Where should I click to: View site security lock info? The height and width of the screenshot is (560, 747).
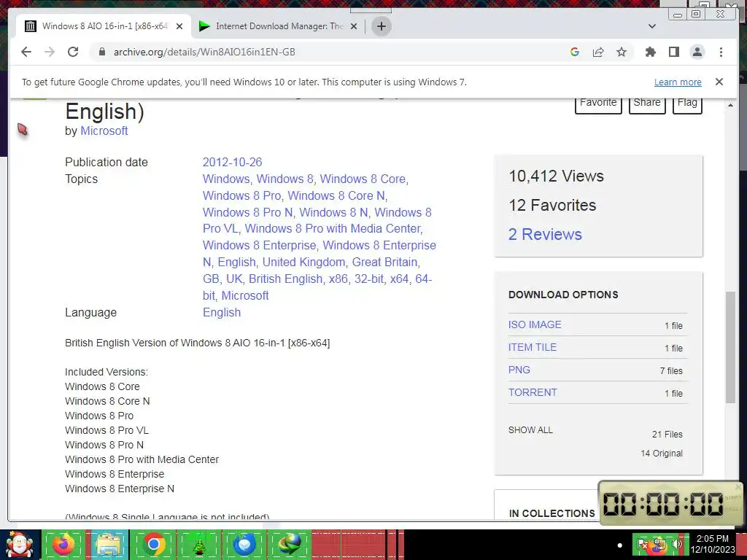pyautogui.click(x=101, y=52)
